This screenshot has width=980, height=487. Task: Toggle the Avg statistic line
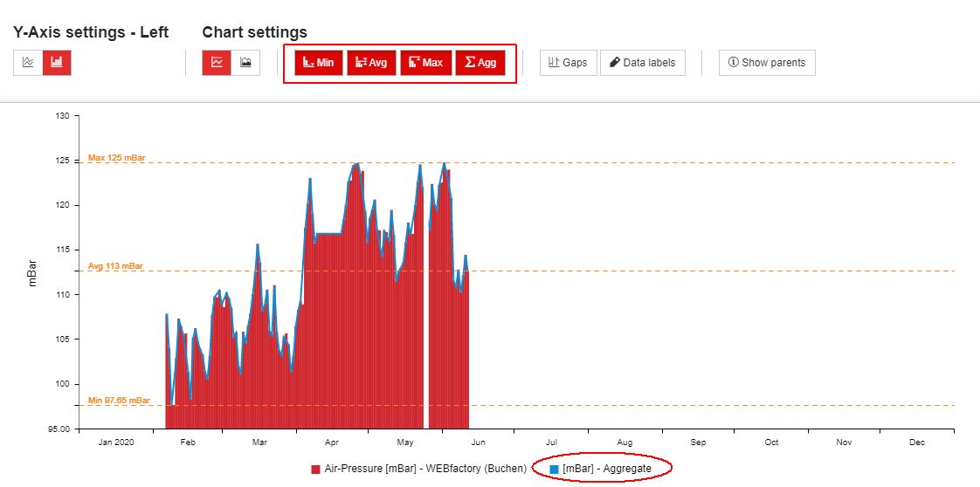click(371, 63)
